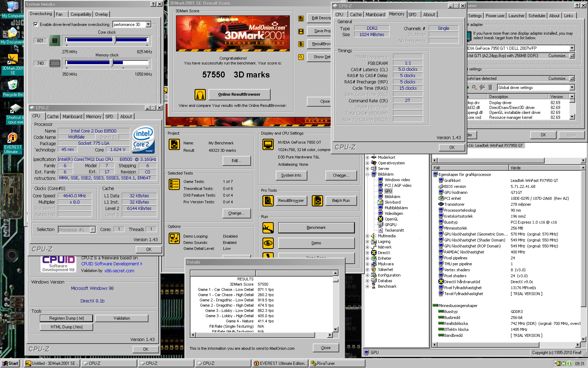Click the Intel Core 2 Duo logo in CPU-Z

click(143, 139)
